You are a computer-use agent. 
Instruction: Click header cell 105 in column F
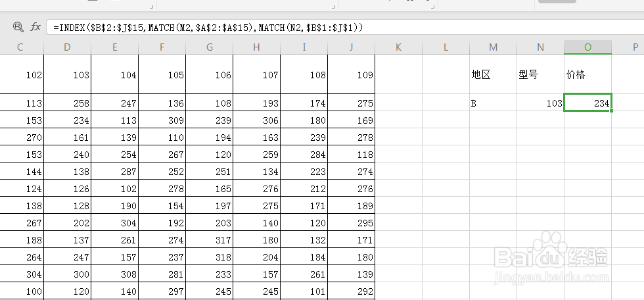(x=162, y=74)
